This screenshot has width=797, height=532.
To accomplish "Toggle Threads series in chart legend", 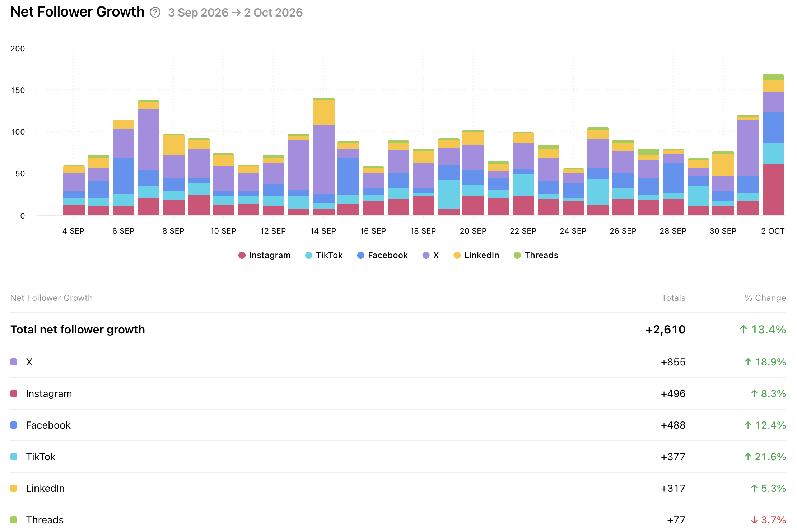I will tap(536, 255).
